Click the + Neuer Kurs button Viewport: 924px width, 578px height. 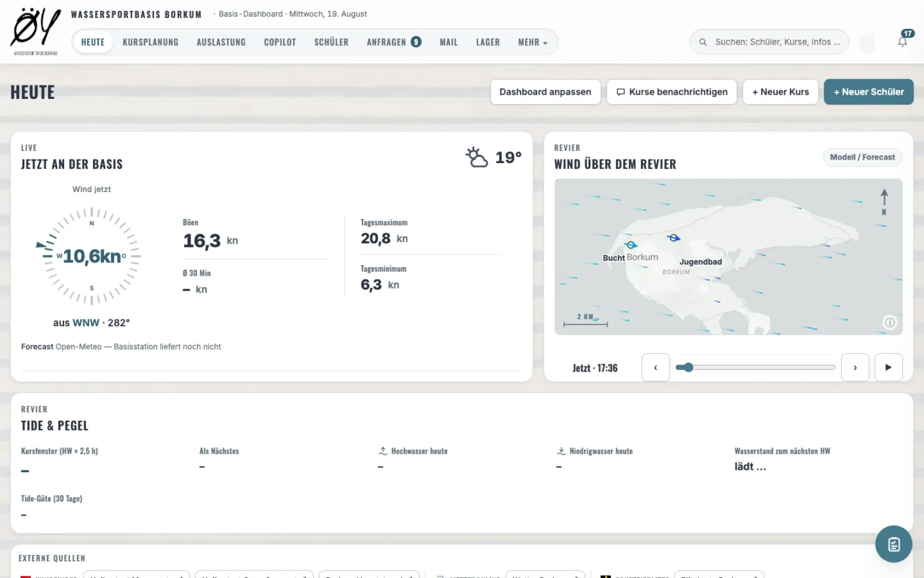point(780,92)
